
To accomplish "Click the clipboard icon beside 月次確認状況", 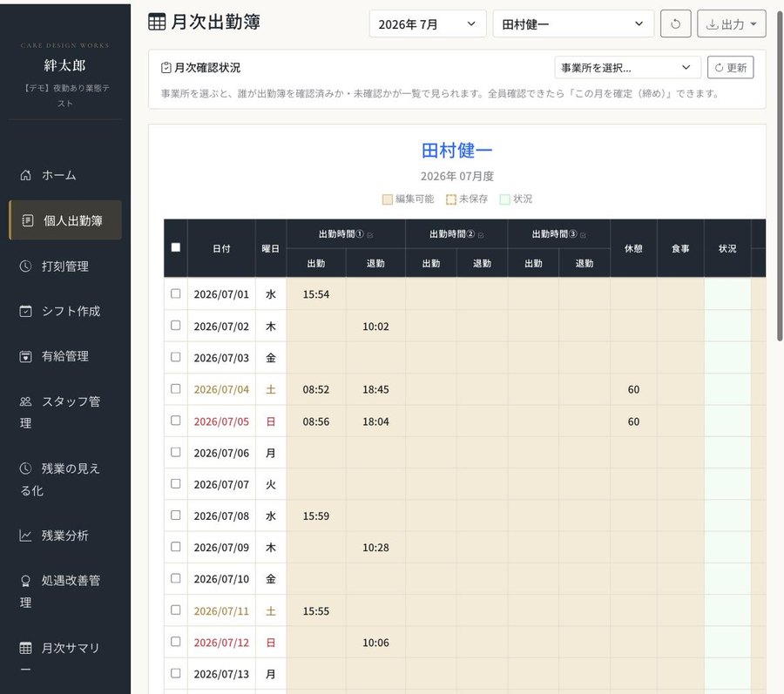I will coord(166,67).
